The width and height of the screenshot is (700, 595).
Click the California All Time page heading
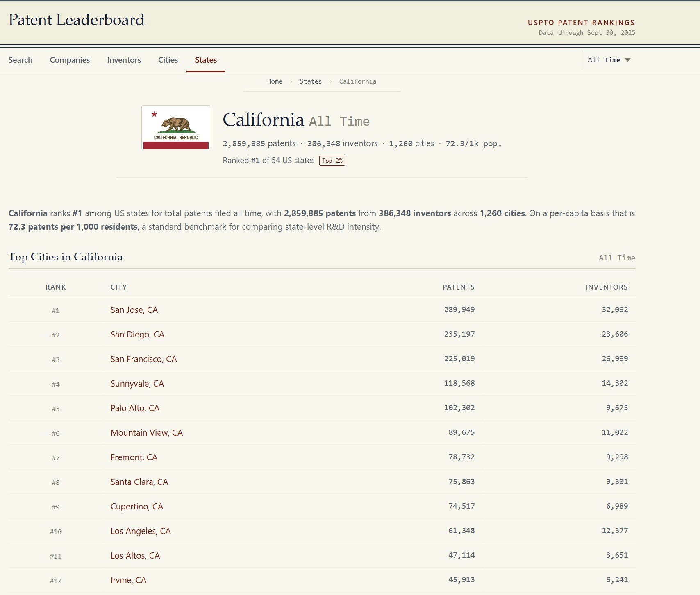296,120
